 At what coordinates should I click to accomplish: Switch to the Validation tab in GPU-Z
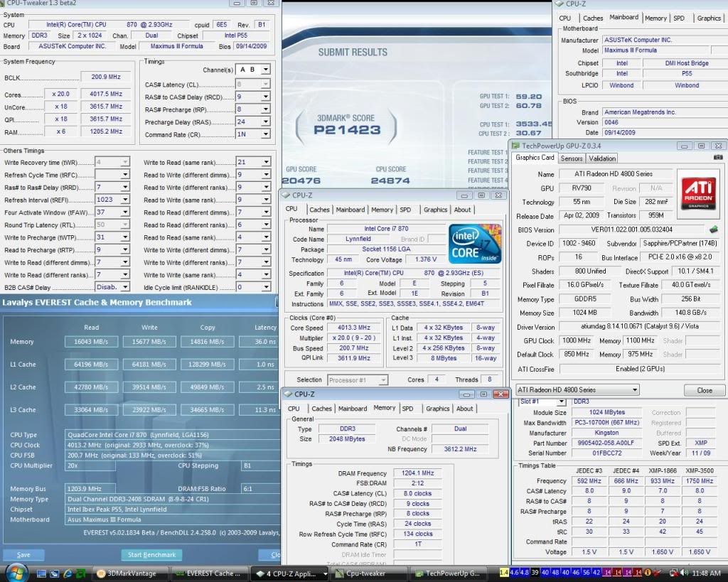(602, 158)
